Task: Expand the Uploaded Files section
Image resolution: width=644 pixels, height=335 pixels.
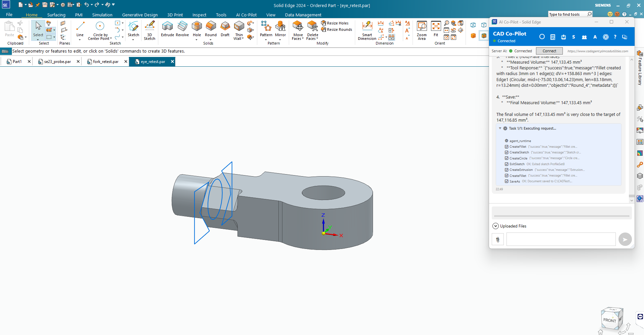Action: [495, 226]
